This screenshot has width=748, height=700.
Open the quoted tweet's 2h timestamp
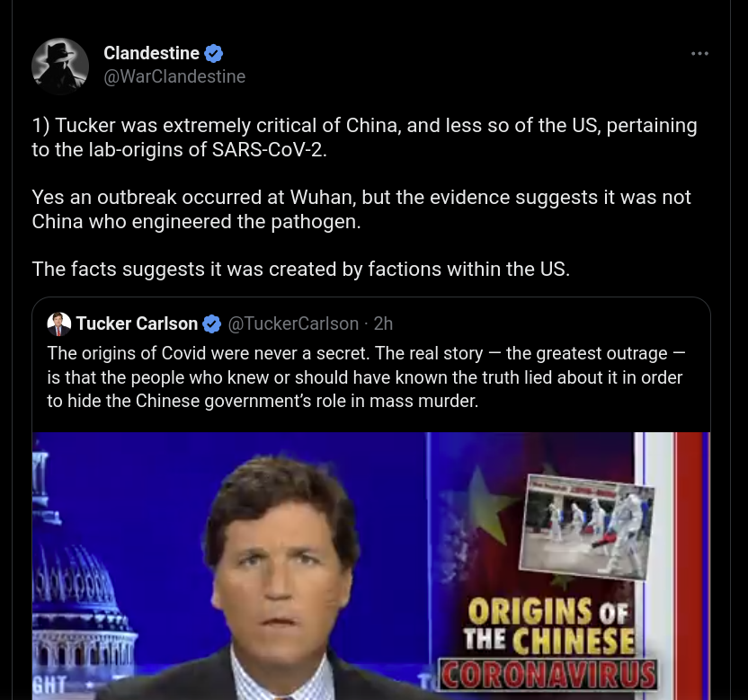[383, 323]
